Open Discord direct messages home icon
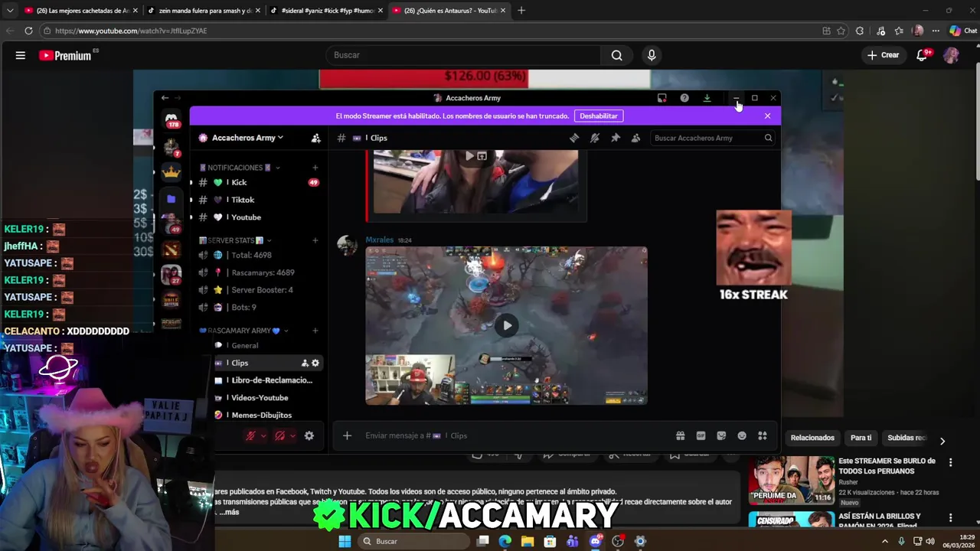The image size is (980, 551). click(x=171, y=119)
